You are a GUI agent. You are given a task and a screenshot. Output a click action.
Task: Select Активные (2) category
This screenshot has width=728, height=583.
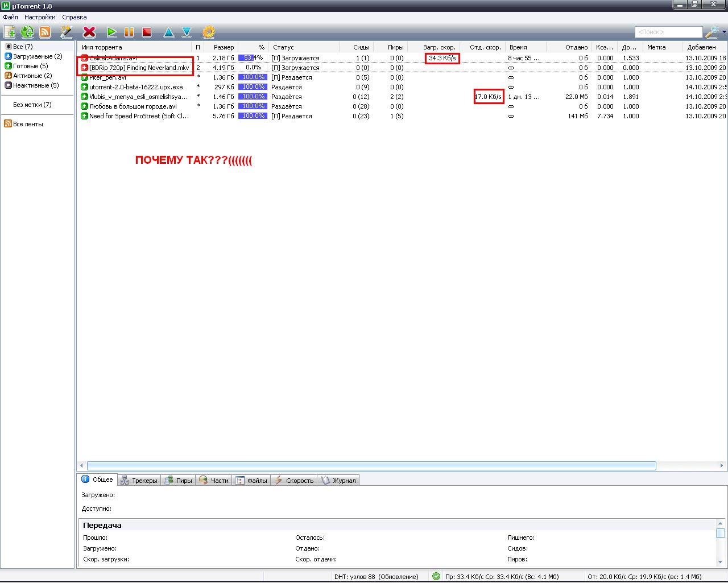[28, 76]
